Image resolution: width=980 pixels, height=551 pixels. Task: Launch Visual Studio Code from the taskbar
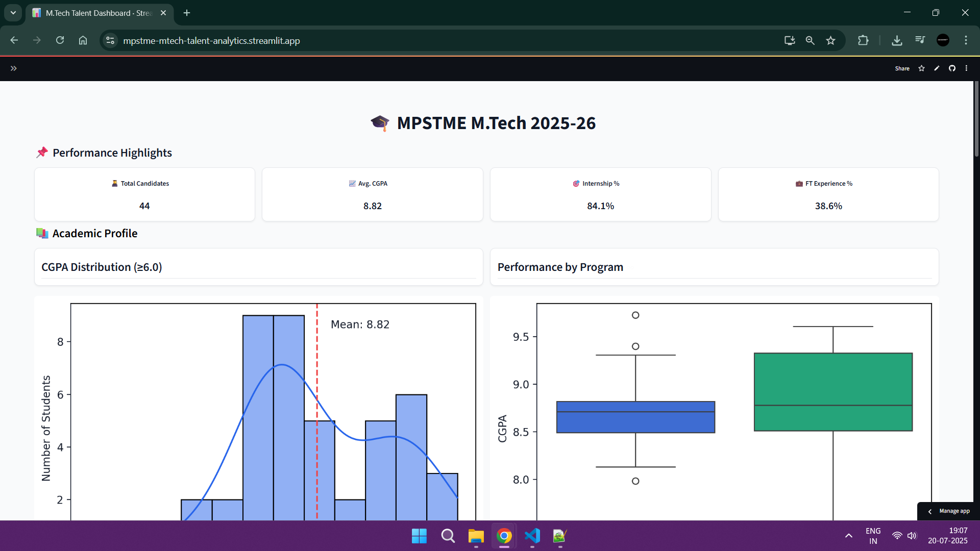[532, 536]
